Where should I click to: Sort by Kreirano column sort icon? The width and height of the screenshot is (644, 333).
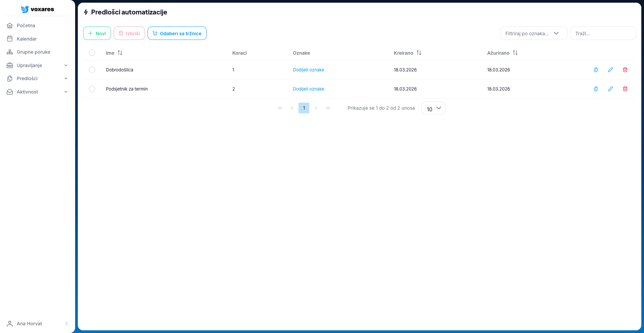pos(419,53)
